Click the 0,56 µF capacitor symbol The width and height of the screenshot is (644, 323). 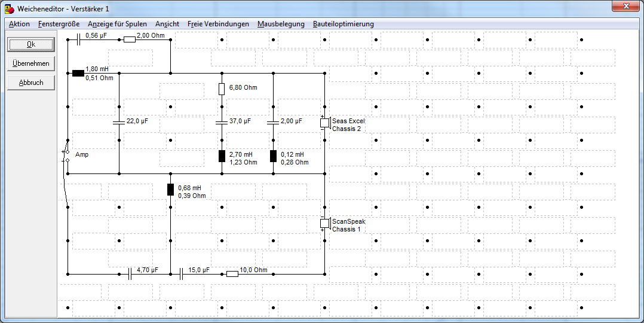point(79,40)
